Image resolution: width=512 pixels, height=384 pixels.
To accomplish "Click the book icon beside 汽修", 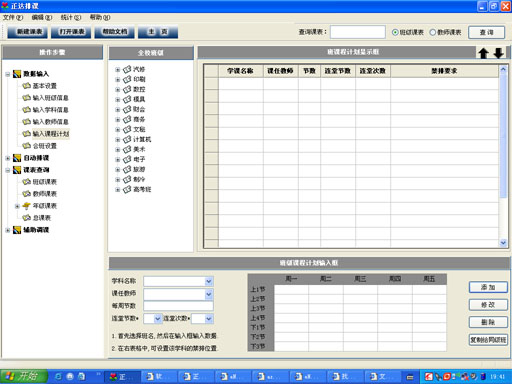I will click(x=127, y=69).
